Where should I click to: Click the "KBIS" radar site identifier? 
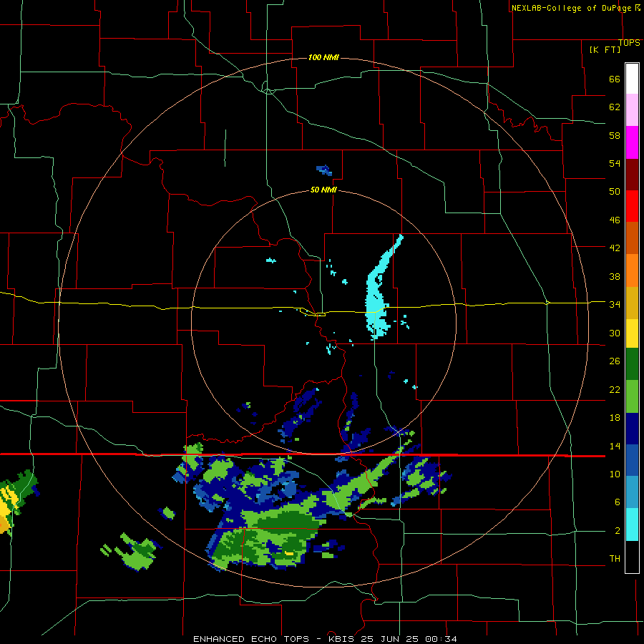click(x=343, y=639)
